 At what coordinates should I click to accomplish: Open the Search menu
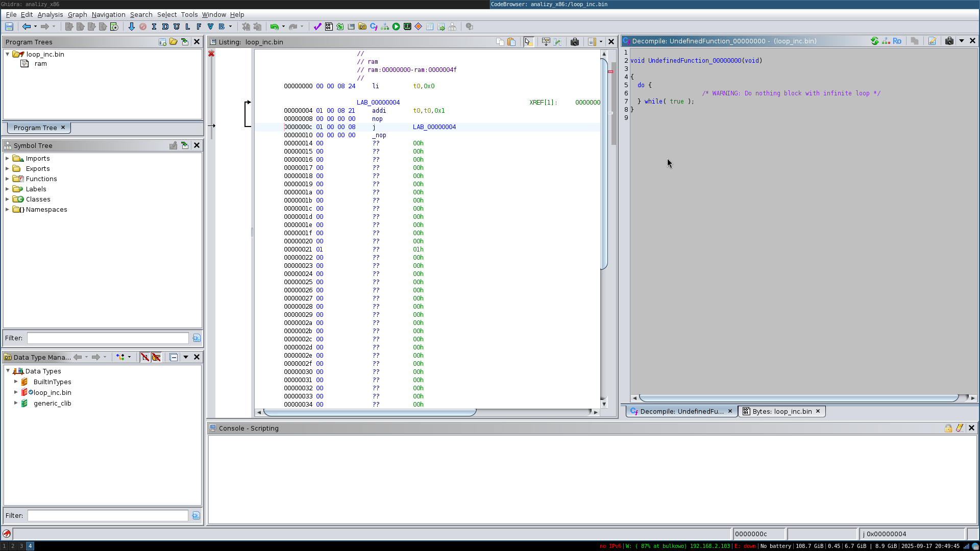click(x=141, y=14)
